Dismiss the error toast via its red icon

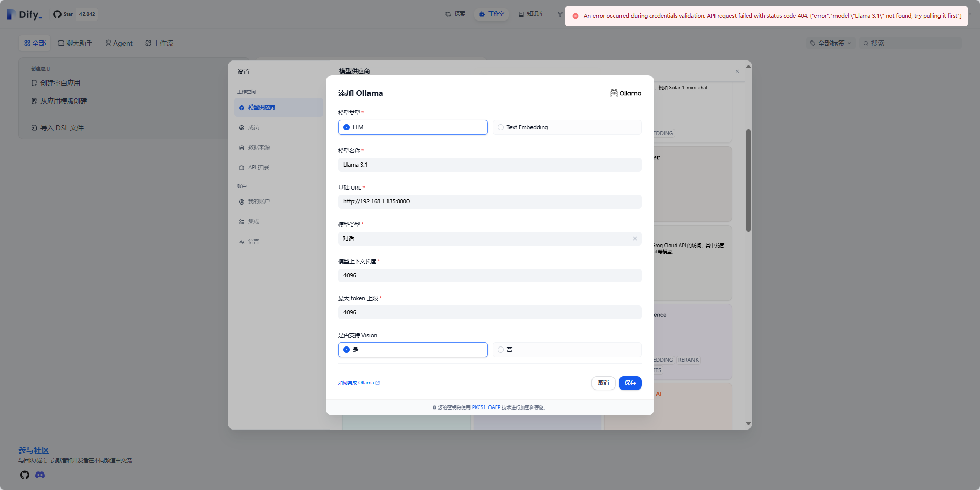[575, 16]
